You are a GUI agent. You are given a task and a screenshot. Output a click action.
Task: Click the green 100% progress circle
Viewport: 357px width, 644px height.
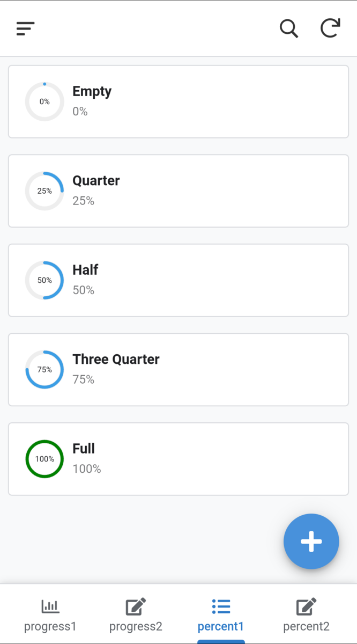(44, 459)
